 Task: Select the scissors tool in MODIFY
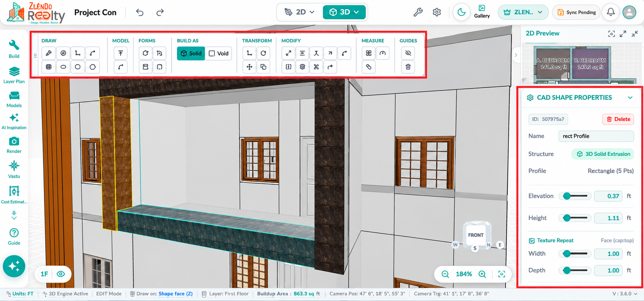(x=316, y=67)
